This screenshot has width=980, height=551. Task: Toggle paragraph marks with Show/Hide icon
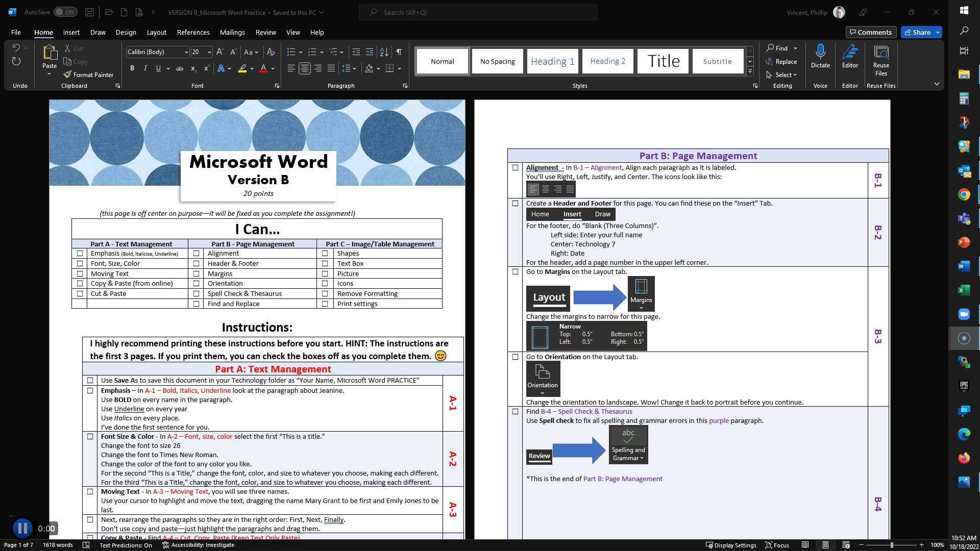pos(399,52)
